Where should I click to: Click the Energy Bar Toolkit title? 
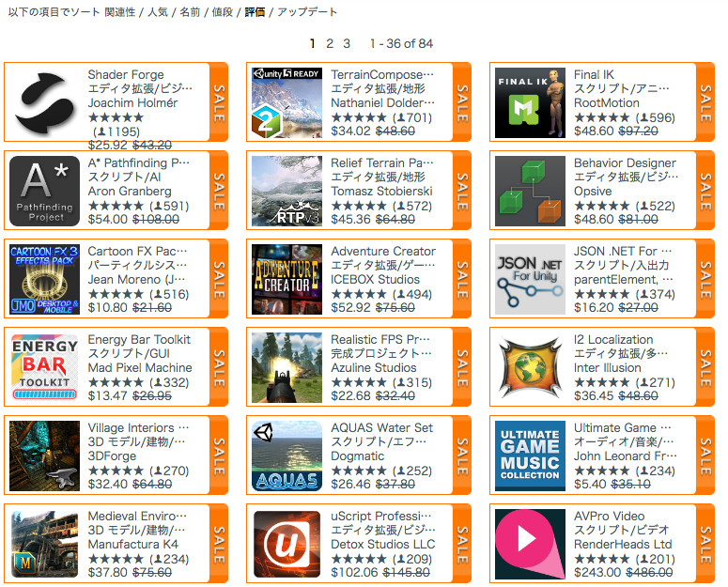pos(139,340)
